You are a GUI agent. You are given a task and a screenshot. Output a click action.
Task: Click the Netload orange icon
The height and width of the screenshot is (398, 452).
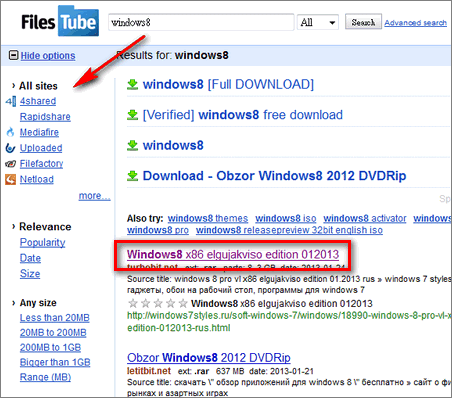coord(11,180)
